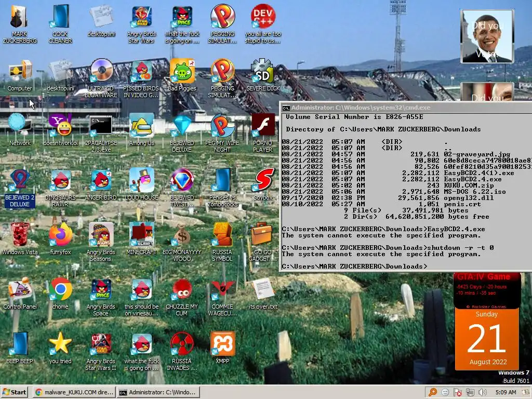532x399 pixels.
Task: Click the magnifier tray icon
Action: [433, 393]
